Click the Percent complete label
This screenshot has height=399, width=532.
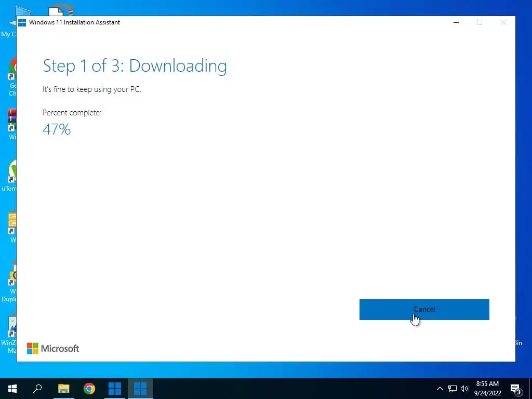(x=72, y=113)
